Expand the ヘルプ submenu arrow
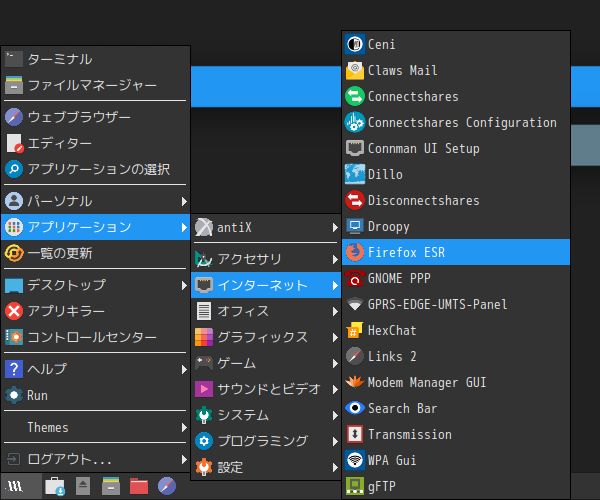 [184, 370]
